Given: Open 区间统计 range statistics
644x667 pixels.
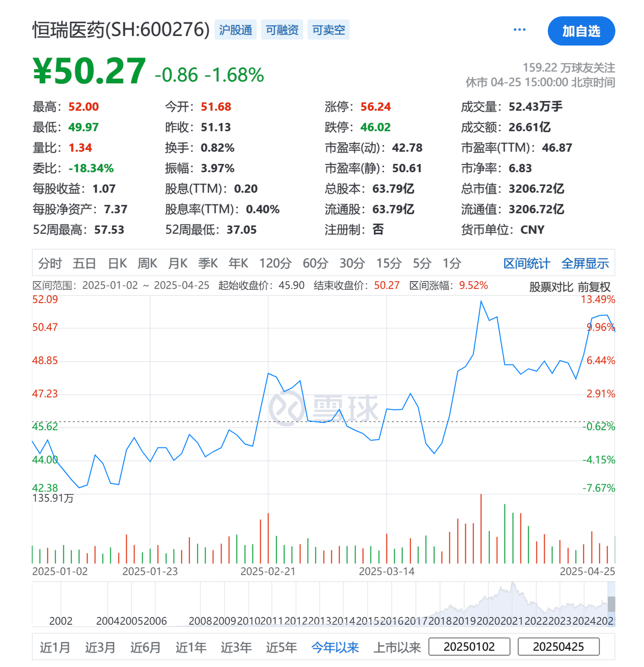Looking at the screenshot, I should point(526,263).
